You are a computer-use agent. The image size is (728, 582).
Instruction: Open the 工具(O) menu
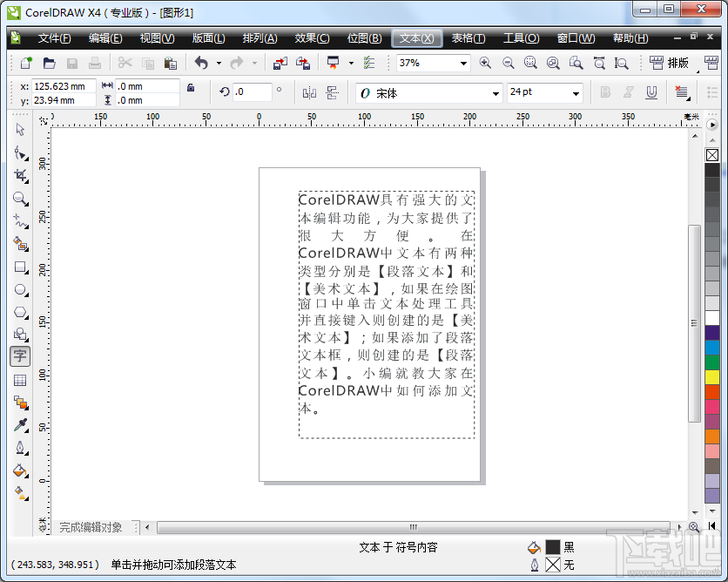522,38
